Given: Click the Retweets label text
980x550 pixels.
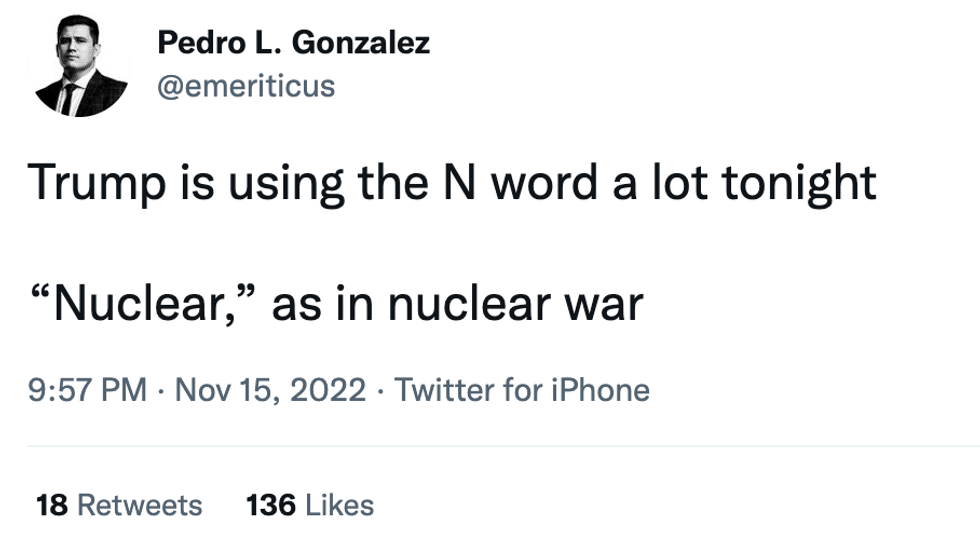Looking at the screenshot, I should pyautogui.click(x=139, y=505).
